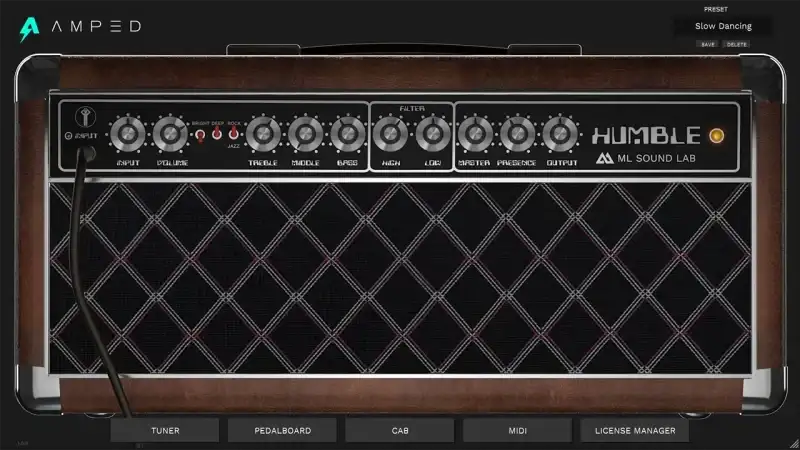
Task: Open the preset list showing Slow Dancing
Action: (723, 26)
